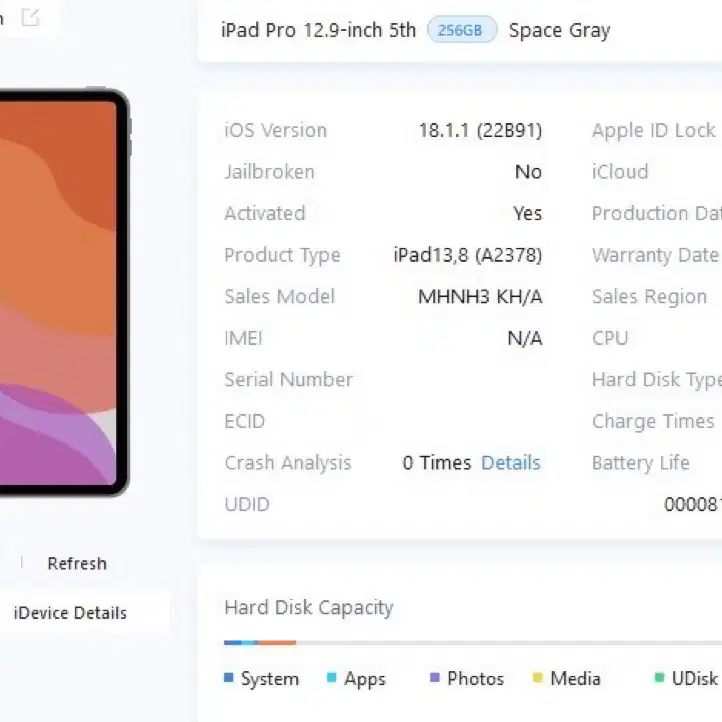Click the UDID value text
The height and width of the screenshot is (722, 722).
693,504
